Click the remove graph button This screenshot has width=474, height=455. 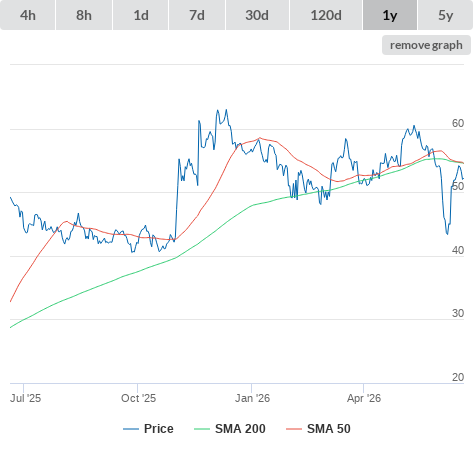click(x=426, y=45)
